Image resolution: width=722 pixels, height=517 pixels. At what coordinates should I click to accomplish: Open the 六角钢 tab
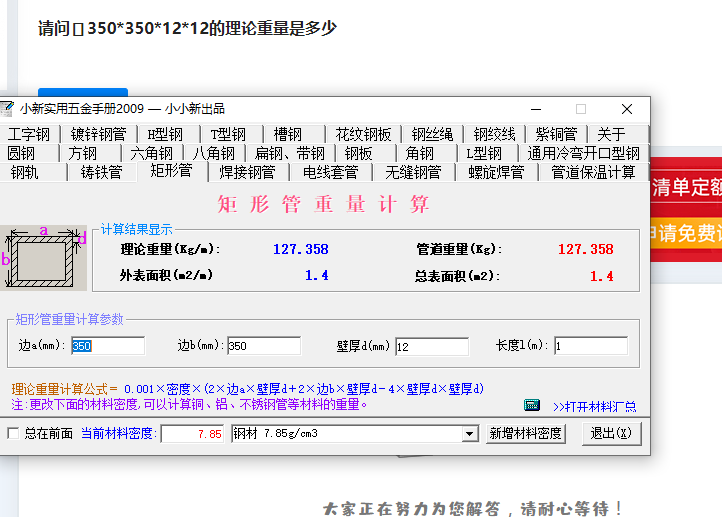tap(151, 153)
